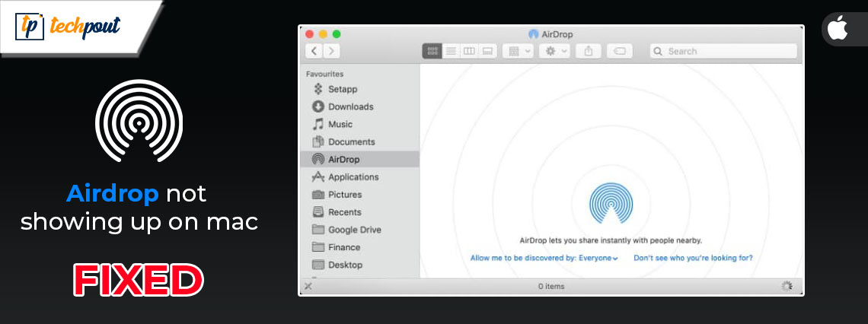This screenshot has height=324, width=868.
Task: Click the forward navigation arrow
Action: pos(331,51)
